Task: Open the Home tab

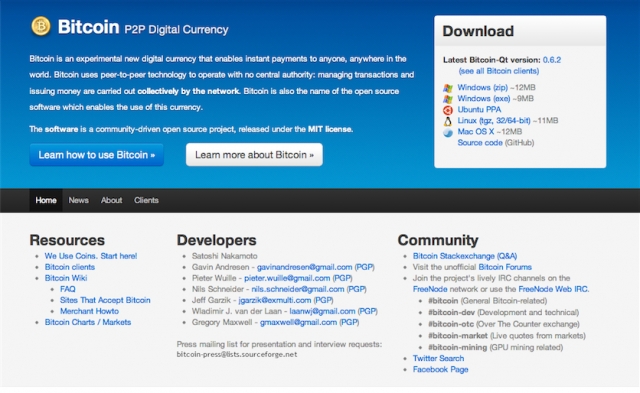Action: coord(46,200)
